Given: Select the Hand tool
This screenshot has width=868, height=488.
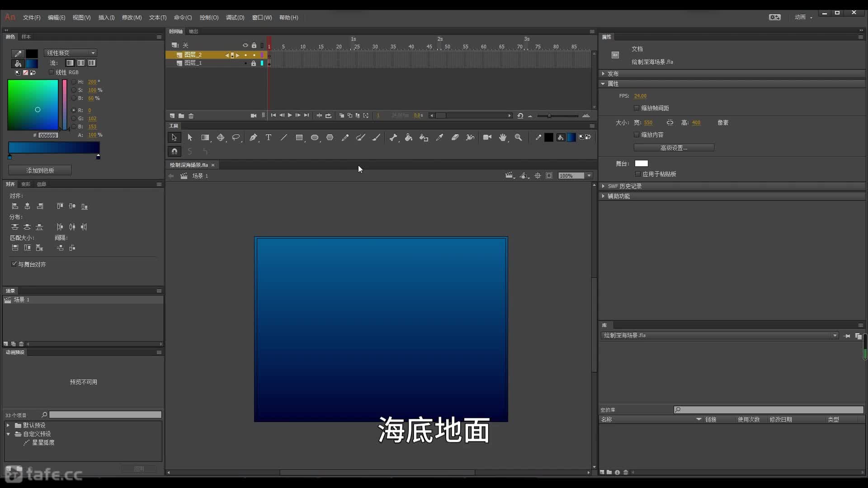Looking at the screenshot, I should tap(503, 137).
